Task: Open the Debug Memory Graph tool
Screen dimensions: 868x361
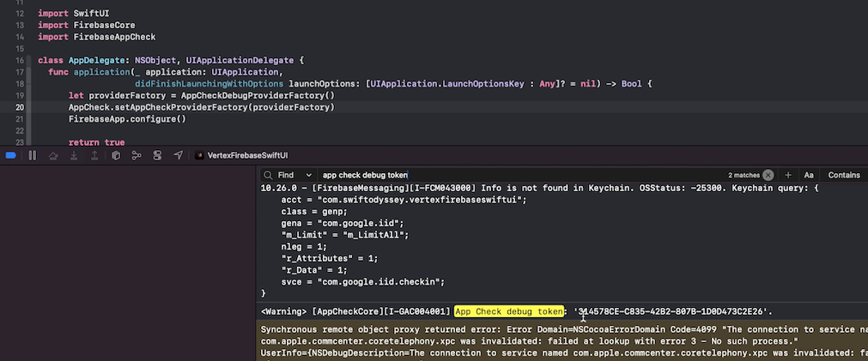Action: click(x=137, y=155)
